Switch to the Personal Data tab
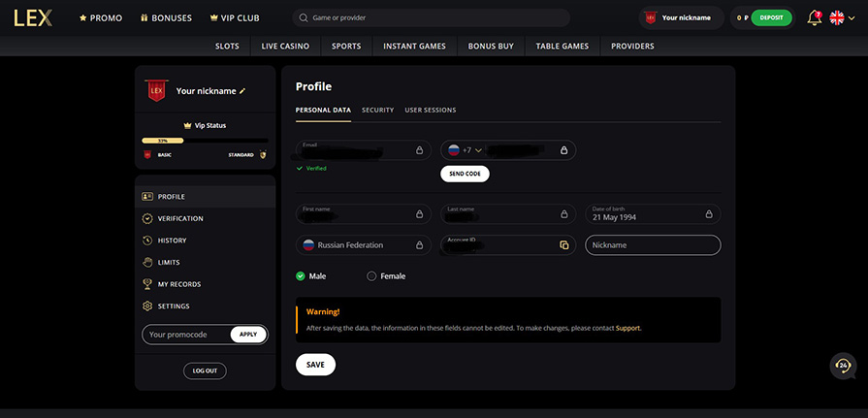The height and width of the screenshot is (418, 868). point(323,111)
